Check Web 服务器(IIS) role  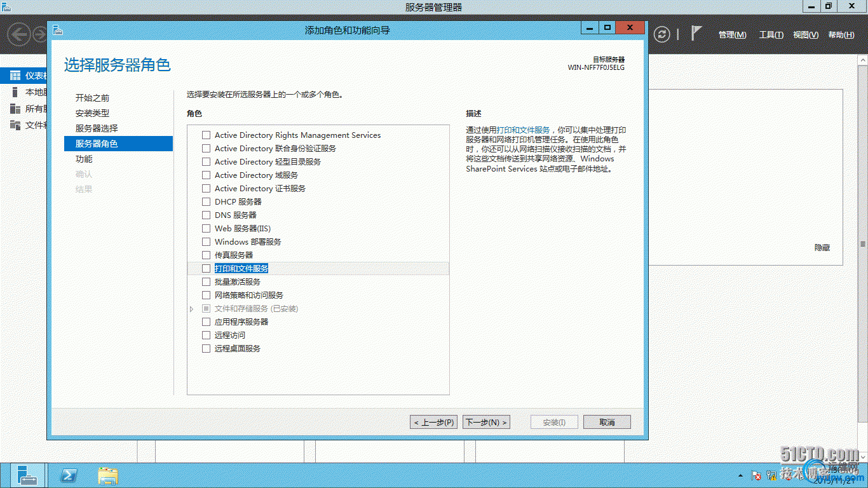coord(206,228)
